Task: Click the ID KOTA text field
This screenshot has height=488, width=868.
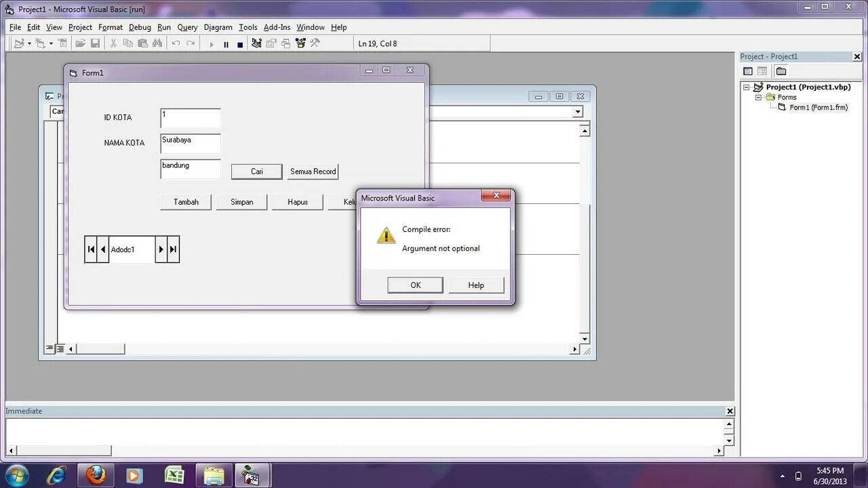Action: [x=191, y=118]
